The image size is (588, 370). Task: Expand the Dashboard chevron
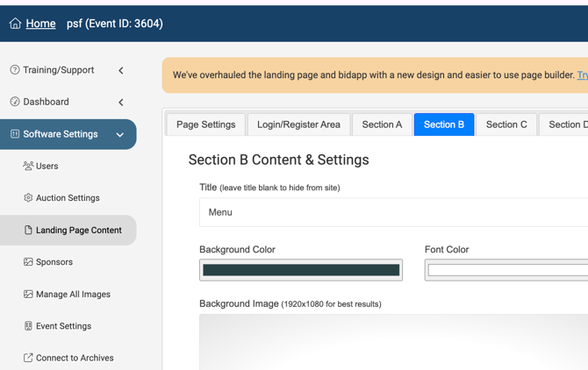121,103
